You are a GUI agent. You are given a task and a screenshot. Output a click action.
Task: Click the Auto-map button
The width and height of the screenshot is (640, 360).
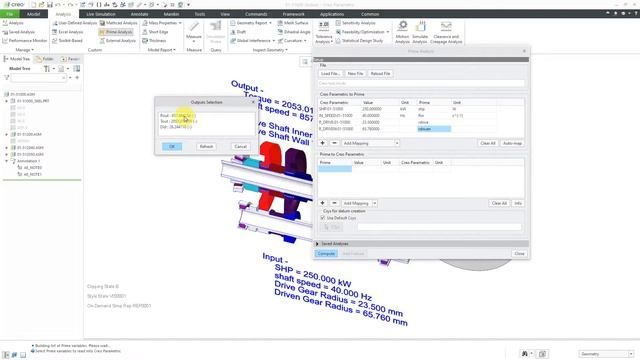tap(512, 143)
